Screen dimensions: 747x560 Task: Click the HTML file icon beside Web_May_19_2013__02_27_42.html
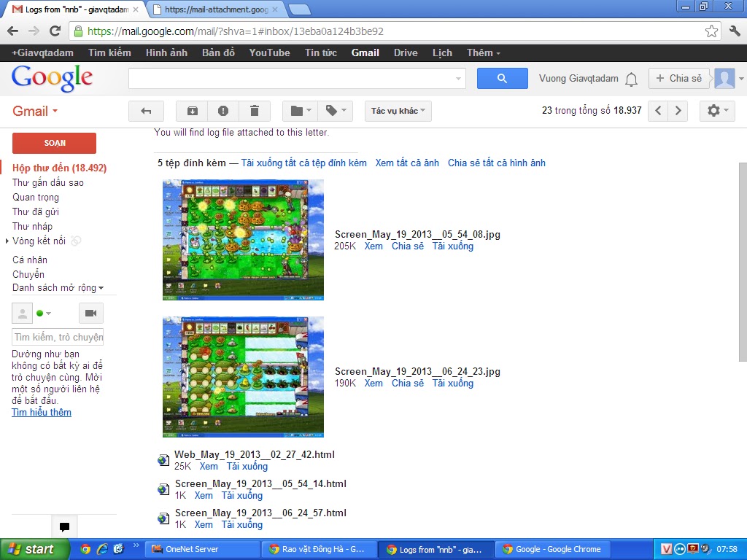point(163,460)
